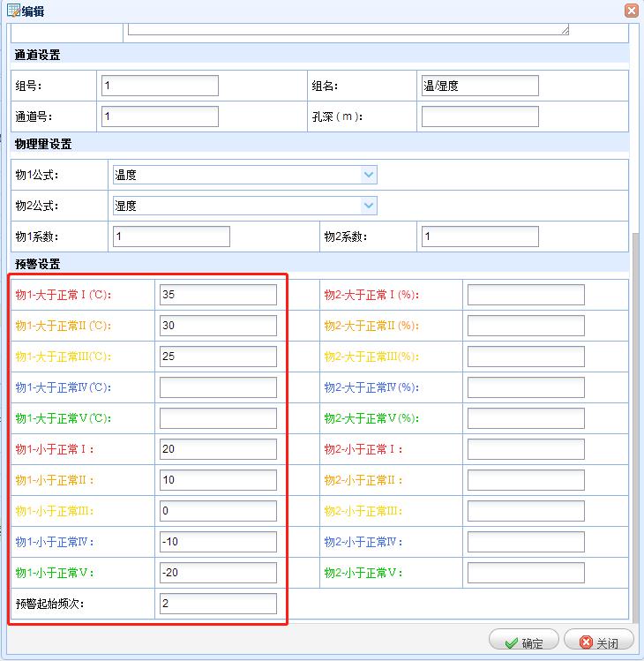Click the empty 孔深 (m) field
644x661 pixels.
(x=480, y=116)
